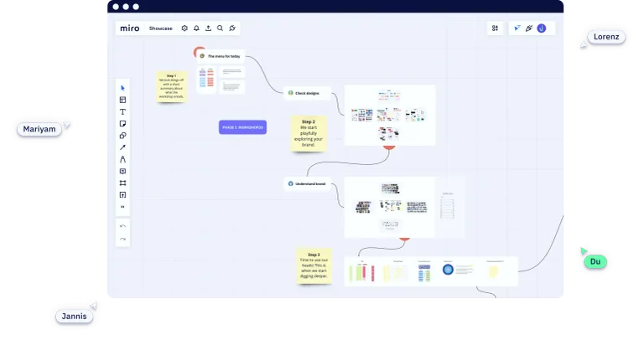
Task: Open board settings gear icon
Action: click(x=184, y=28)
